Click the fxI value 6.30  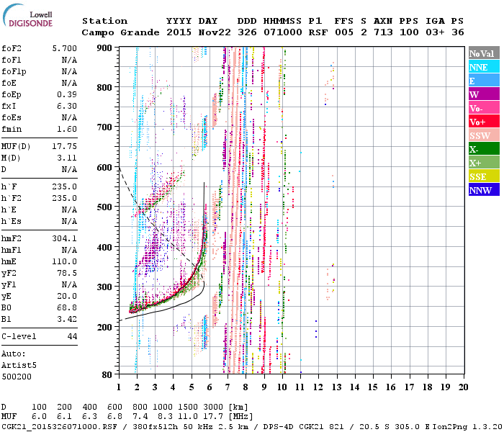(67, 106)
